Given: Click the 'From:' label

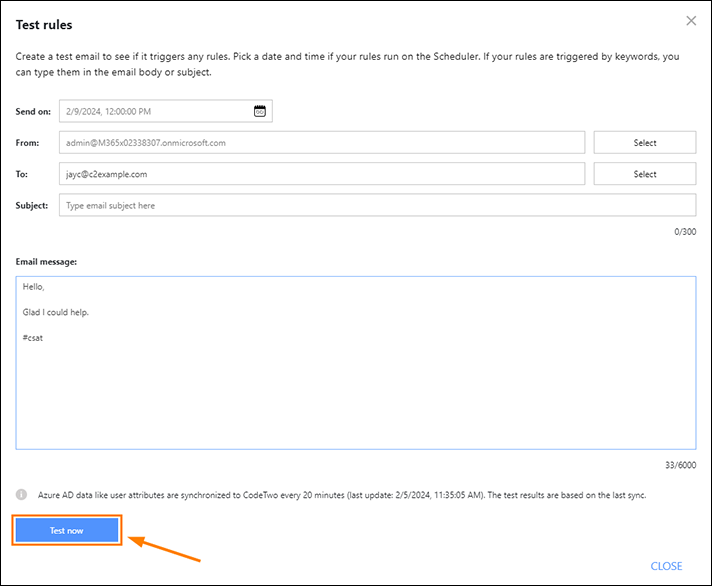Looking at the screenshot, I should click(27, 143).
